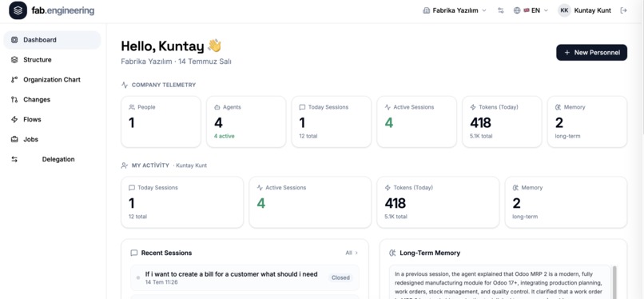Click the "Hello, Kuntay" greeting heading
The height and width of the screenshot is (299, 644).
point(171,46)
